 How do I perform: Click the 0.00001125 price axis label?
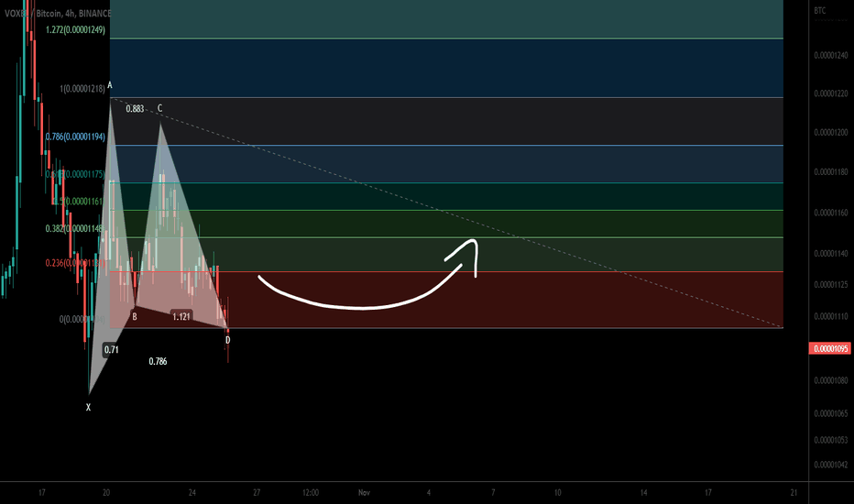pos(830,284)
